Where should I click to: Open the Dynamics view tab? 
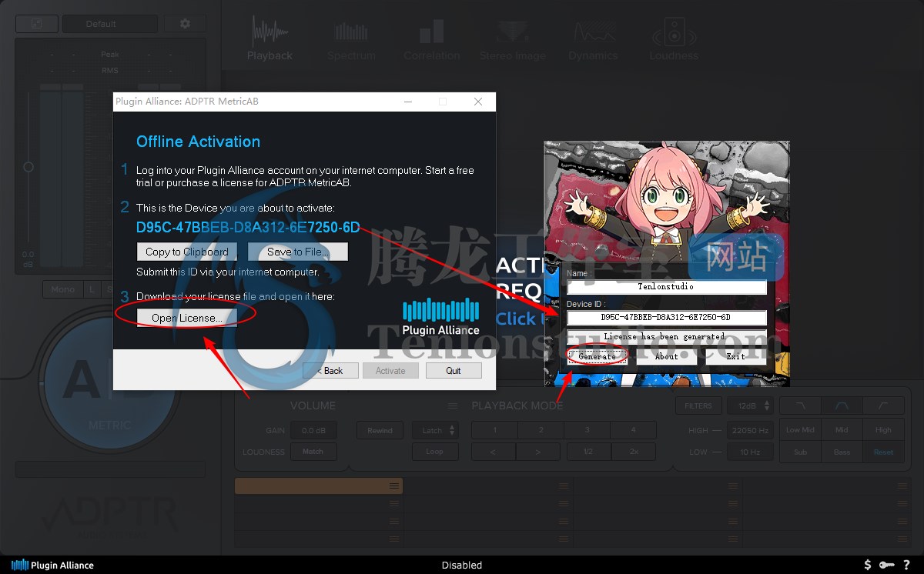(593, 38)
